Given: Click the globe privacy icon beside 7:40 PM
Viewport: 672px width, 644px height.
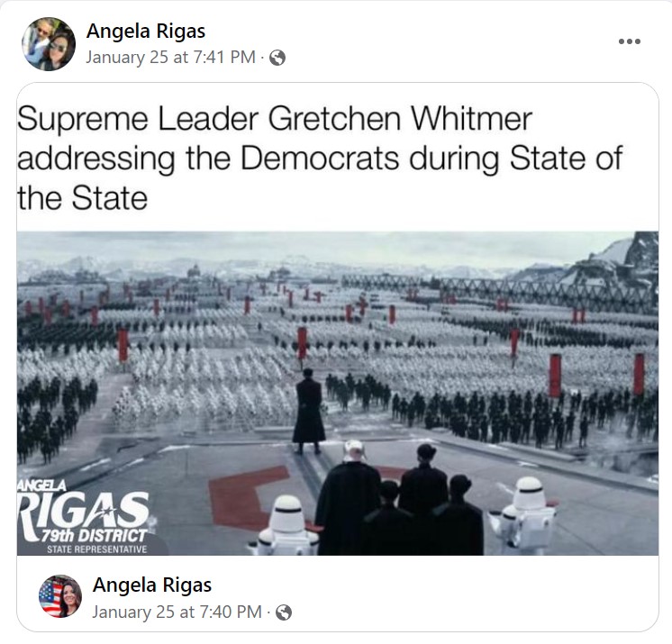Looking at the screenshot, I should (x=284, y=612).
